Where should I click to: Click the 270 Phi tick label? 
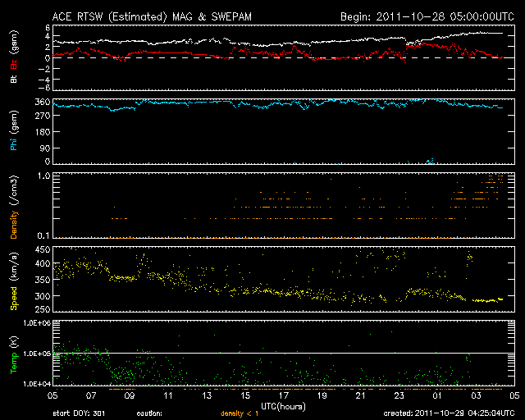point(41,117)
